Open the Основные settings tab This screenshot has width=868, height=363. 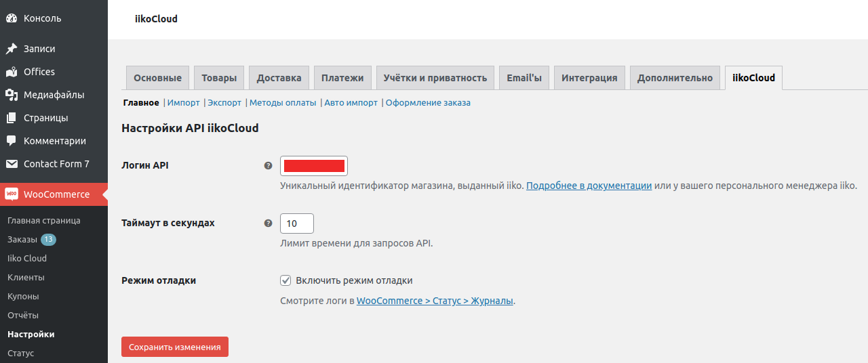point(157,78)
